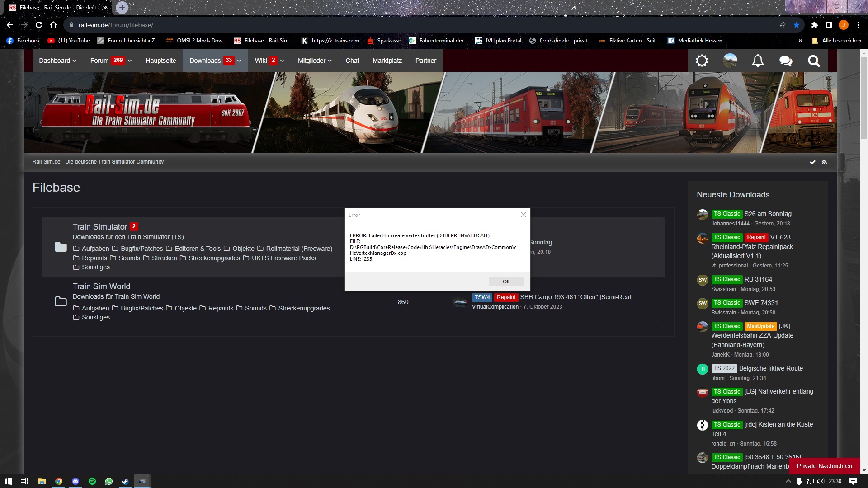This screenshot has width=868, height=488.
Task: Click the RSS feed icon
Action: coord(824,162)
